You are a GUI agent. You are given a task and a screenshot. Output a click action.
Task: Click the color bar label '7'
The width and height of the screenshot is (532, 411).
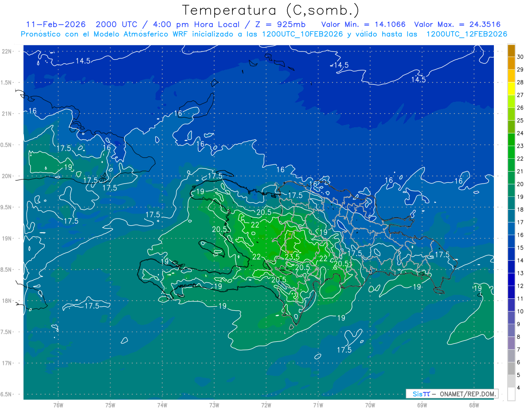(x=519, y=349)
